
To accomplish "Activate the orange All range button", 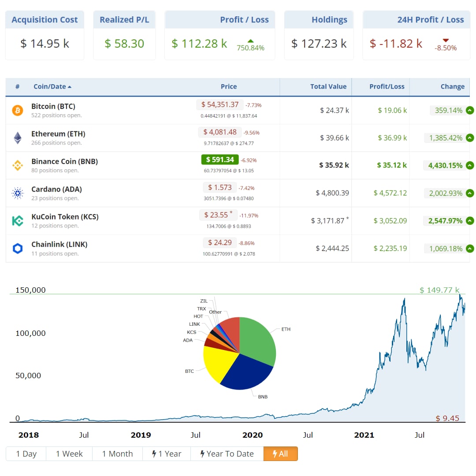I will [280, 454].
